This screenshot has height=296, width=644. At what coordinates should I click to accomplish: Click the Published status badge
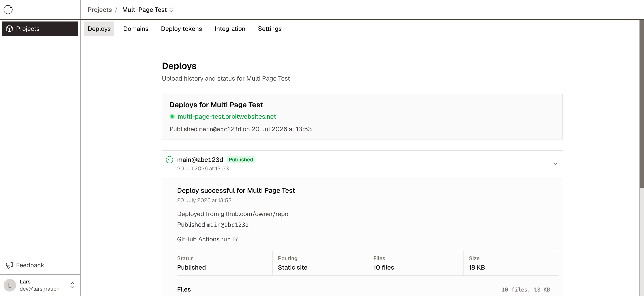coord(241,159)
